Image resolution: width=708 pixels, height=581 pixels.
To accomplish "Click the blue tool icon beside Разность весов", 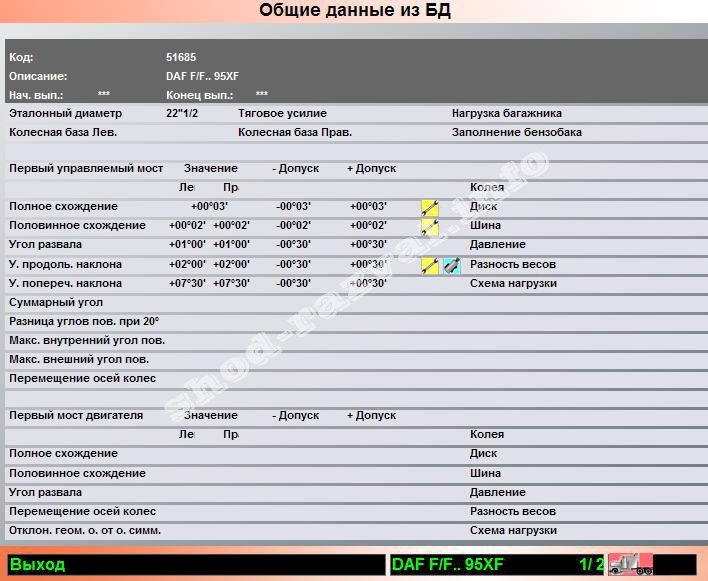I will [x=452, y=265].
